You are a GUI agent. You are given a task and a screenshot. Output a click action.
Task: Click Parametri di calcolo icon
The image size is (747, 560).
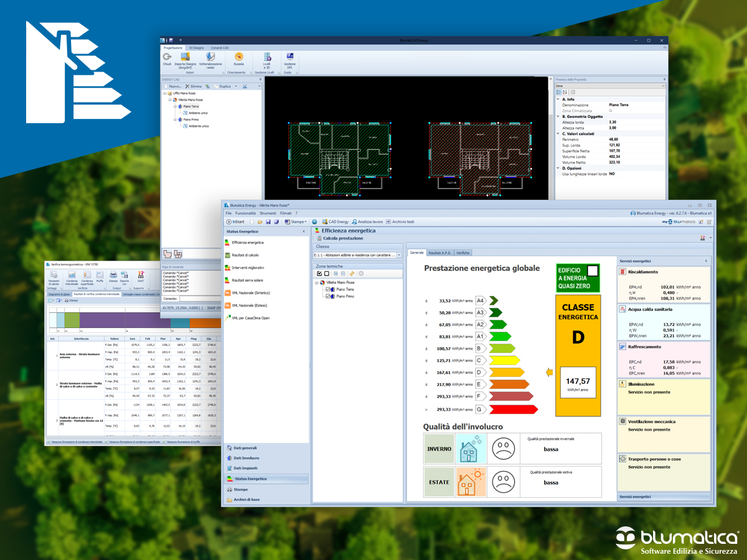[54, 274]
